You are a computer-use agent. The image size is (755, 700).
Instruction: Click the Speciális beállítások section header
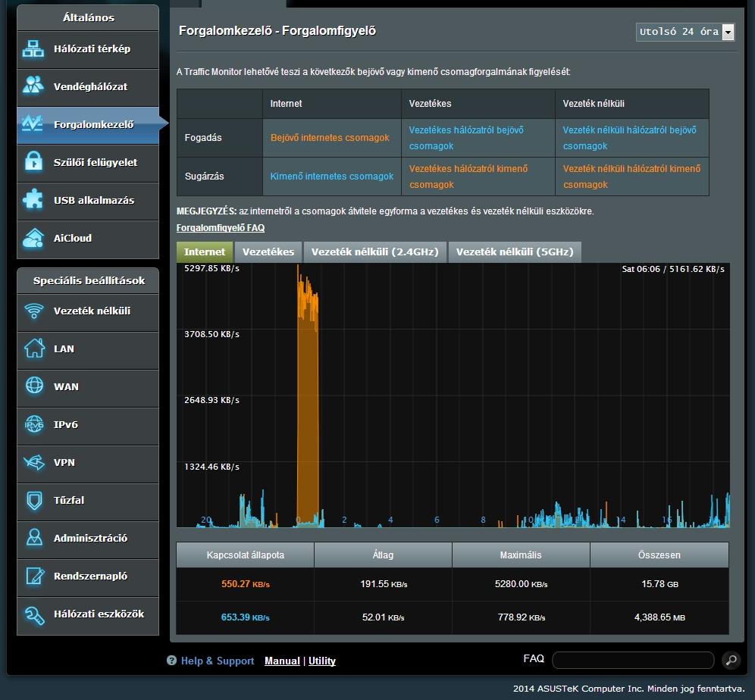pyautogui.click(x=89, y=280)
